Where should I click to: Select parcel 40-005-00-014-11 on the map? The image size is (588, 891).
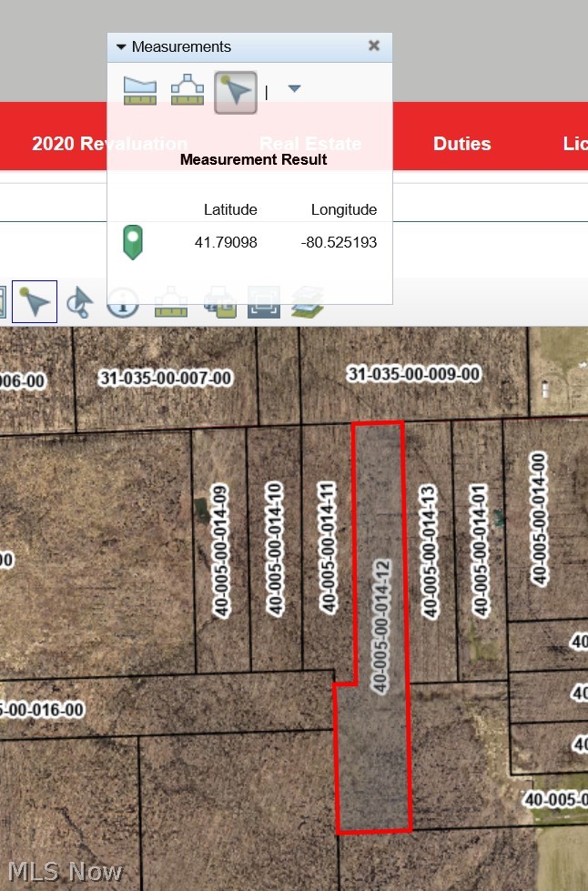click(x=328, y=547)
